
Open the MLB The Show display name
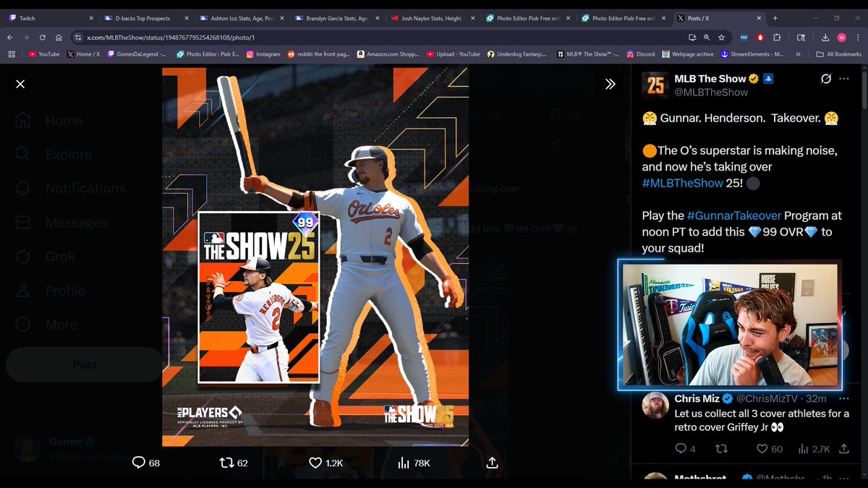711,78
